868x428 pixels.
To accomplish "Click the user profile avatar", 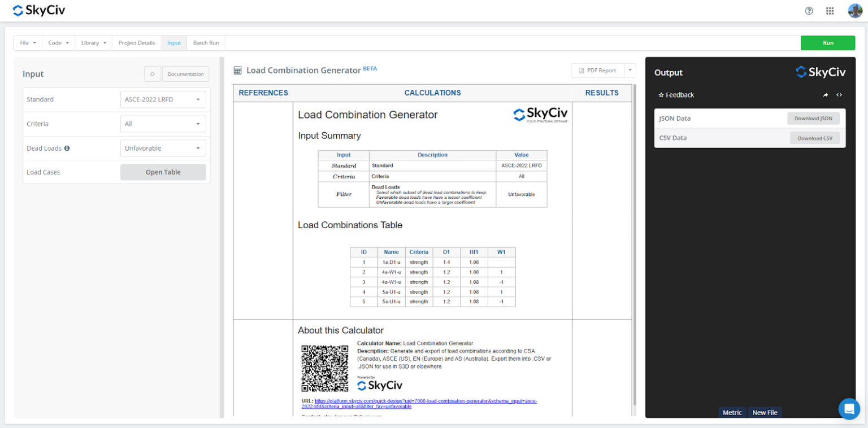I will click(x=854, y=11).
